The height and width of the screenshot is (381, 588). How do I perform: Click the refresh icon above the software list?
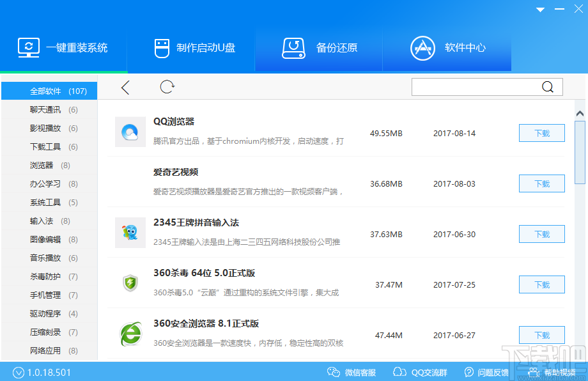click(167, 87)
